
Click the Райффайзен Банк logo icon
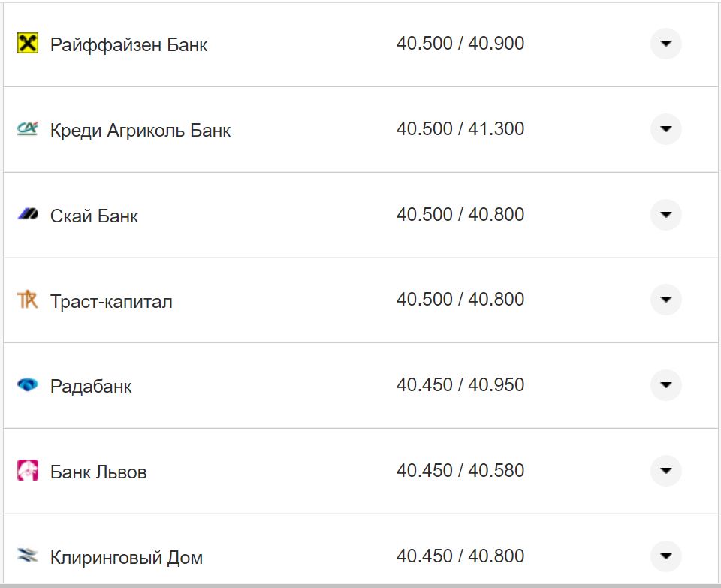[x=27, y=44]
